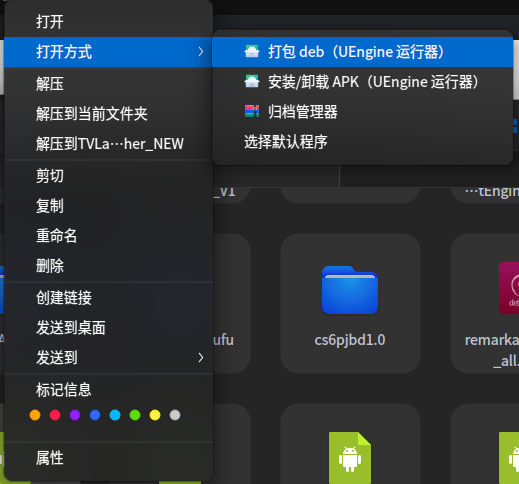
Task: Expand the 发送到 submenu arrow
Action: point(200,358)
